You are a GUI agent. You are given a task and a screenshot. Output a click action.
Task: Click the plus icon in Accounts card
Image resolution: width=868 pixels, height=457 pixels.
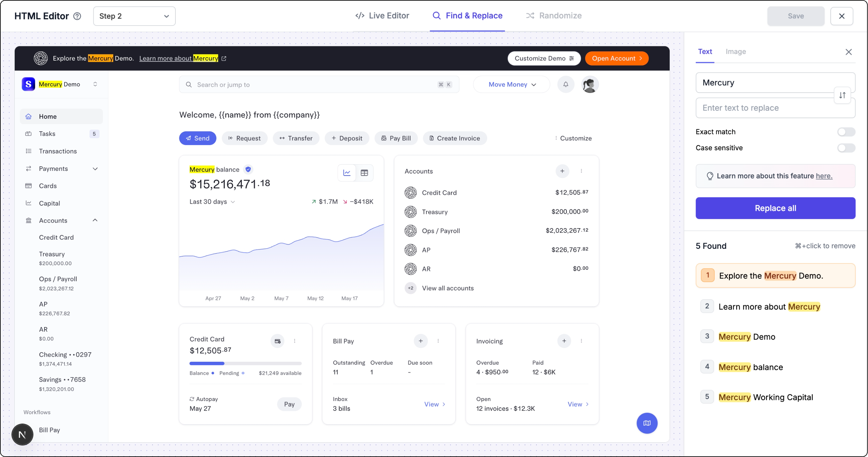(x=562, y=171)
